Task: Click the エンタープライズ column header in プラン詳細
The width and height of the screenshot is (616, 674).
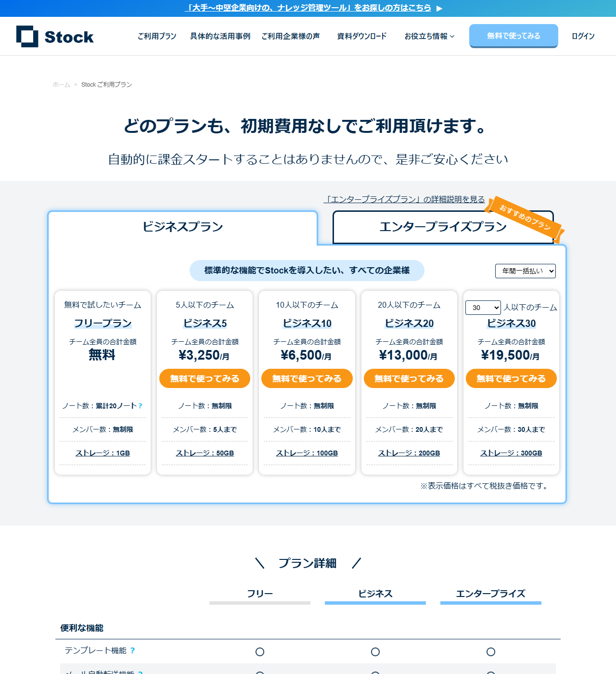Action: [x=491, y=594]
